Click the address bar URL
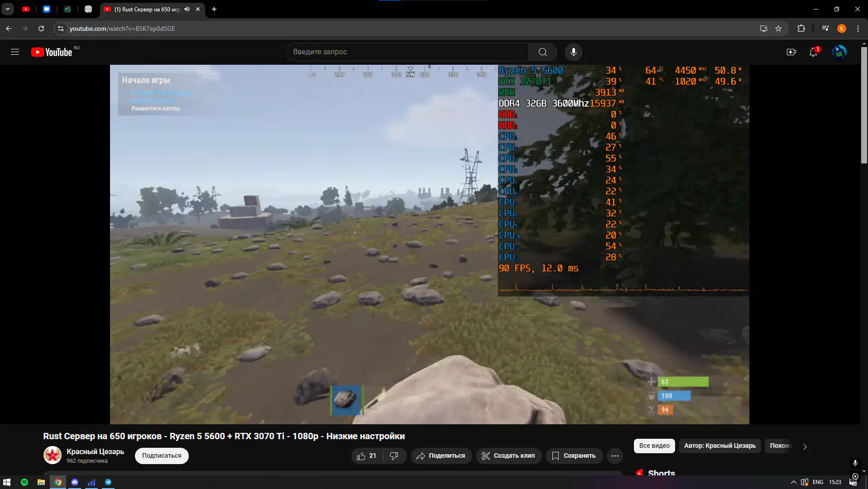Screen dimensions: 868x489 (x=122, y=29)
